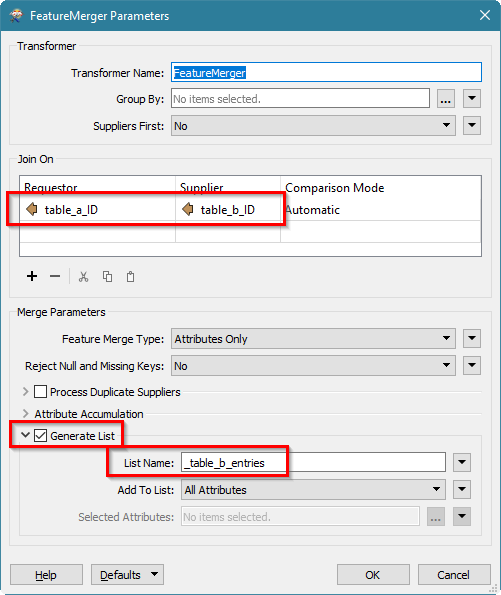This screenshot has height=595, width=501.
Task: Open the Group By ellipsis attribute picker
Action: pos(446,99)
